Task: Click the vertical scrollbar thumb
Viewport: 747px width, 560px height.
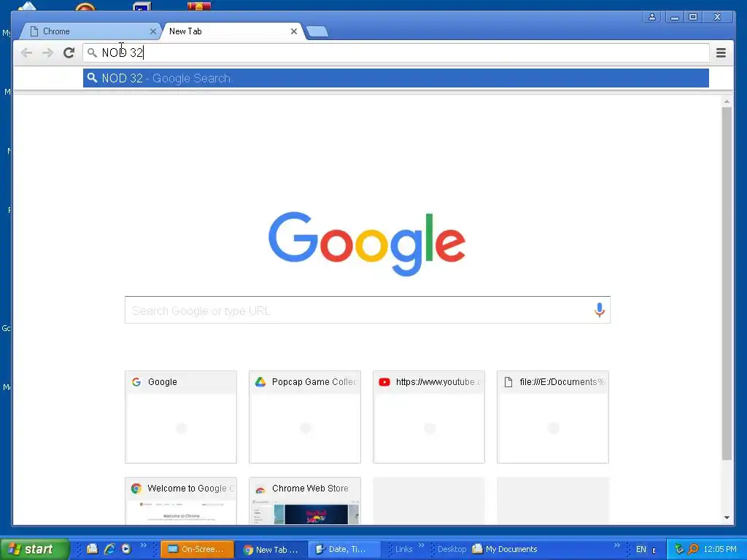Action: coord(727,284)
